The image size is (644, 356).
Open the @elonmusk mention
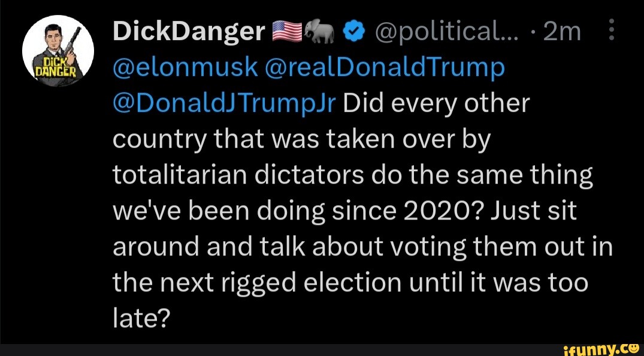click(x=186, y=68)
